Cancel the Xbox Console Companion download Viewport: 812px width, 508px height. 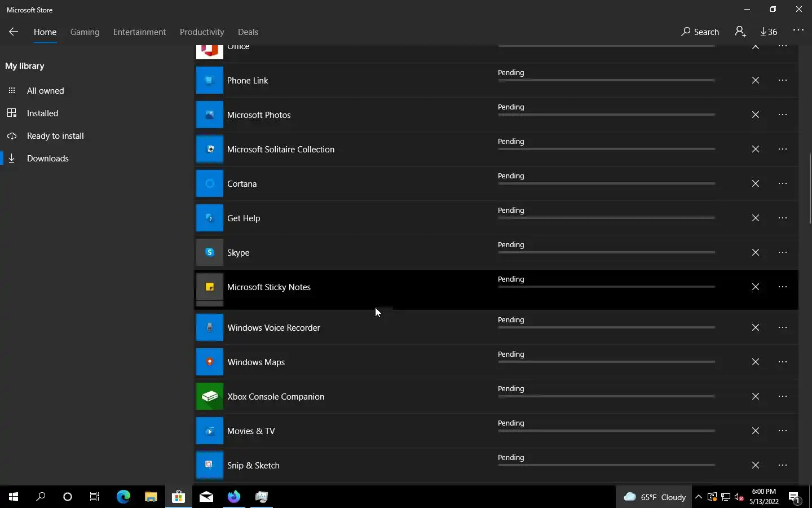coord(756,396)
